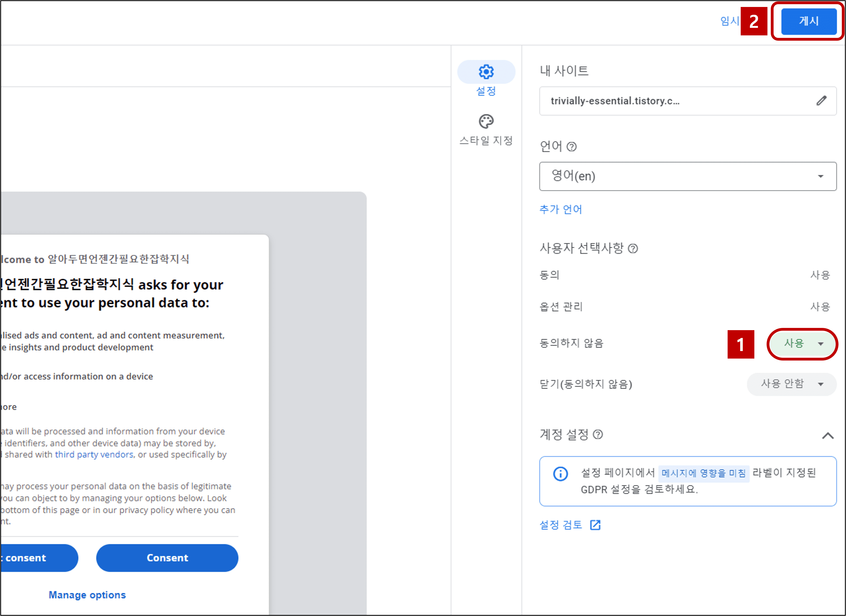Click the blue 게시 publish button
This screenshot has width=846, height=616.
pyautogui.click(x=808, y=21)
